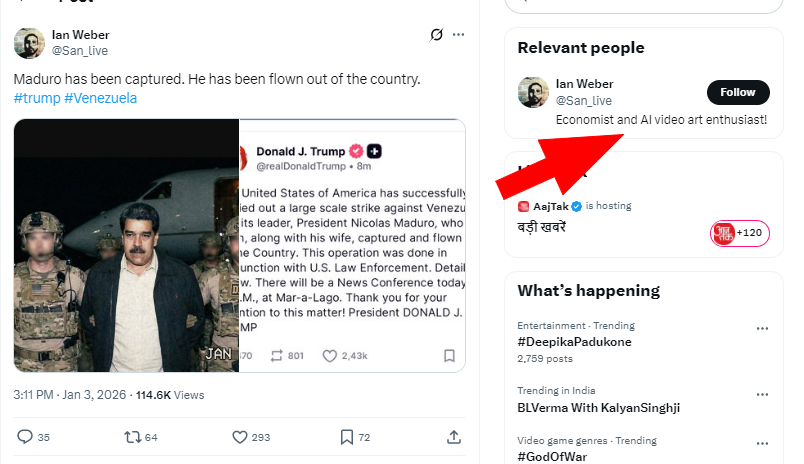Open the #trump hashtag
Screen dimensions: 804x464
coord(36,98)
